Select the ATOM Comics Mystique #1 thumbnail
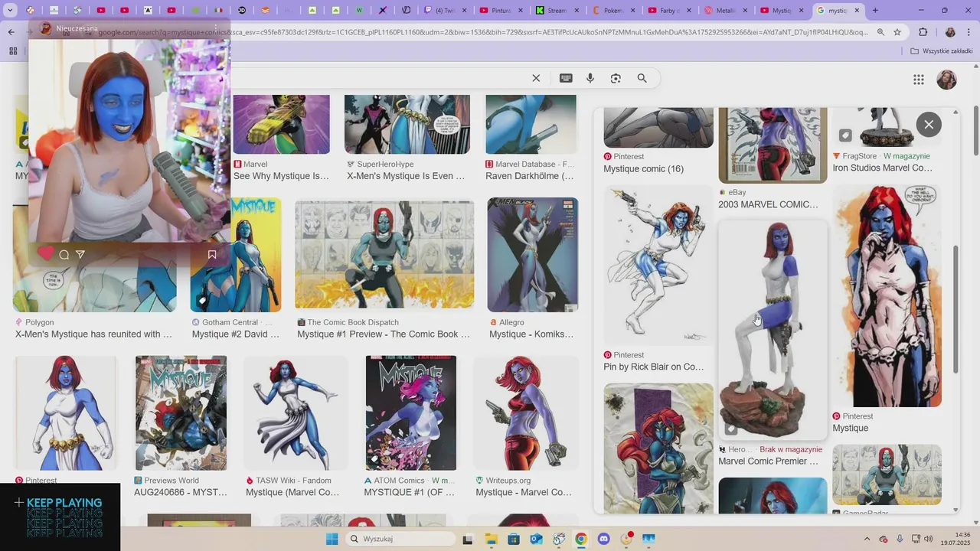 click(411, 413)
